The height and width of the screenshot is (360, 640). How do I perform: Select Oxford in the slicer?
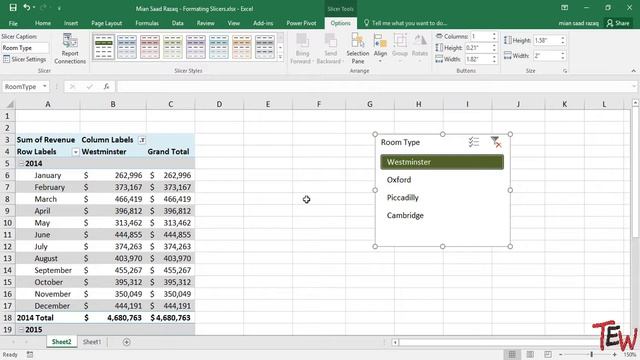442,180
